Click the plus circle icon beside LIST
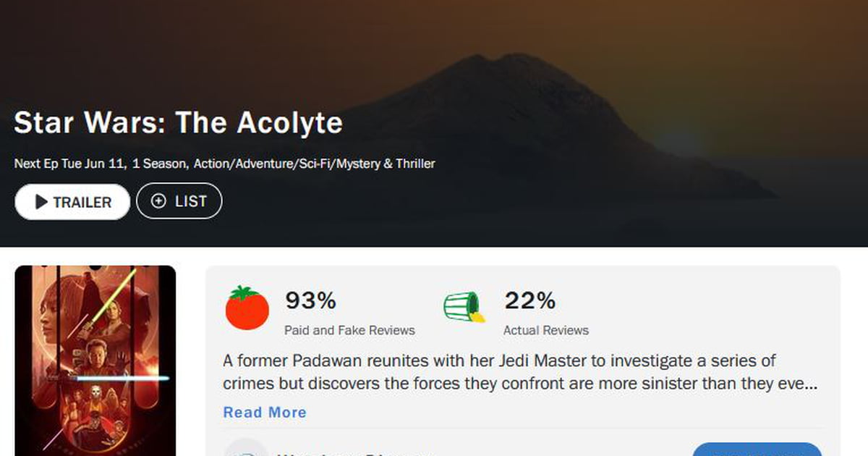 coord(158,201)
